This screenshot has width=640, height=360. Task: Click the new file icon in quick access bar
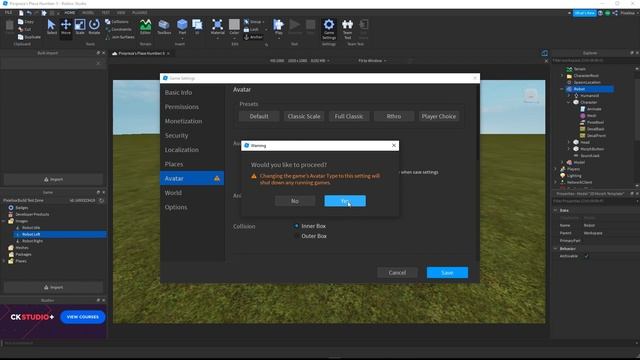[21, 13]
